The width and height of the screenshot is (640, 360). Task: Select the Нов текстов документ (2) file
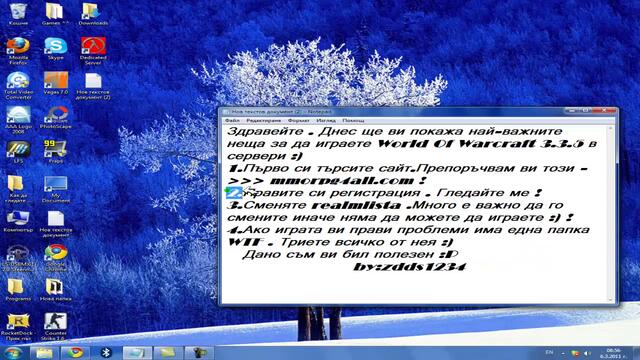[x=93, y=86]
